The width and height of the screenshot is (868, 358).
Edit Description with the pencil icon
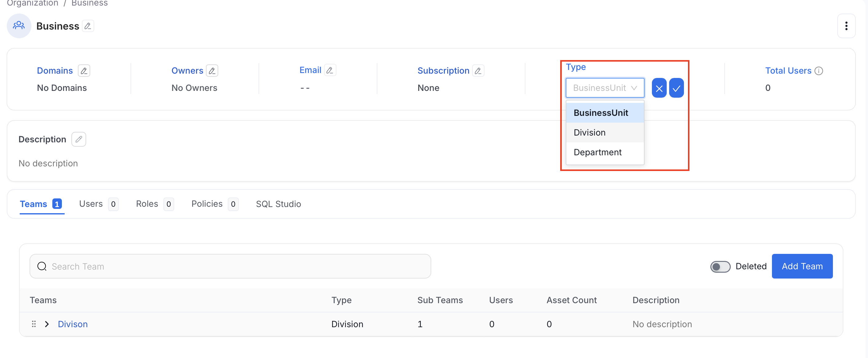[x=78, y=139]
